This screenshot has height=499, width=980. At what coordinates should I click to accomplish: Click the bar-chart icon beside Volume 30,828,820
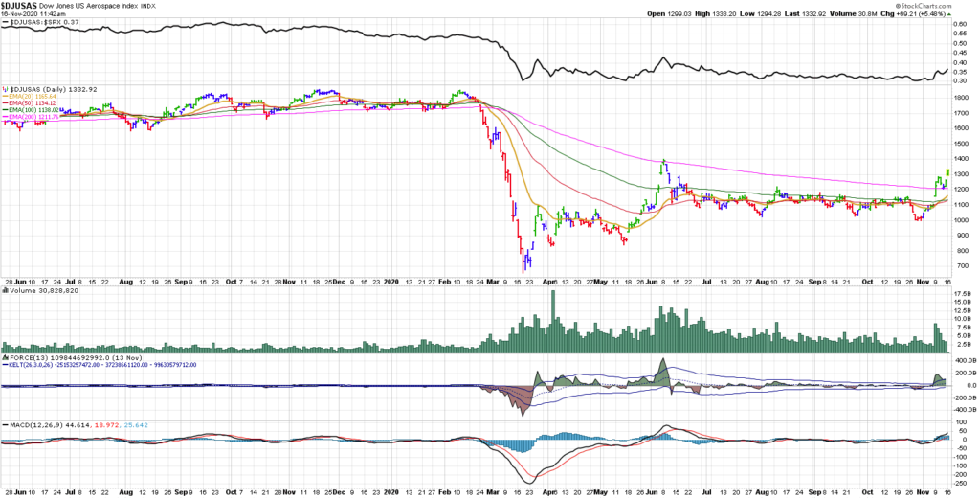point(5,293)
